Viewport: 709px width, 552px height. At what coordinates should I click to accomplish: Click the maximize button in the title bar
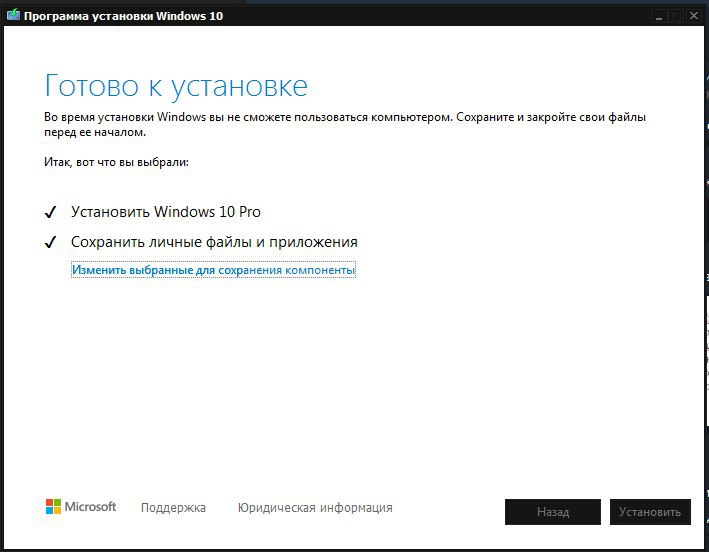676,17
